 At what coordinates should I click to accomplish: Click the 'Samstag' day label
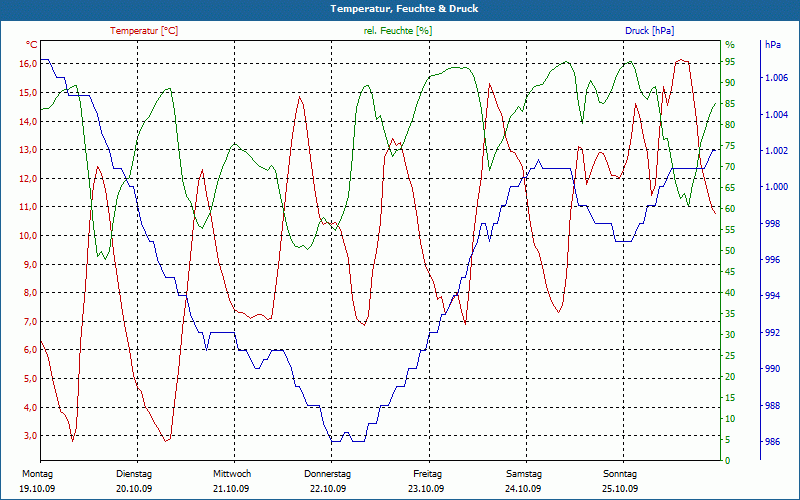point(524,474)
